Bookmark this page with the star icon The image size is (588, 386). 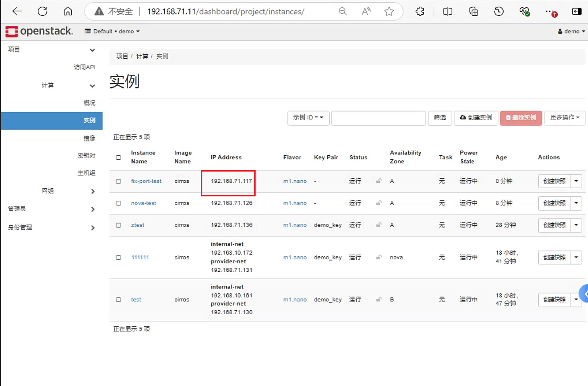coord(389,12)
